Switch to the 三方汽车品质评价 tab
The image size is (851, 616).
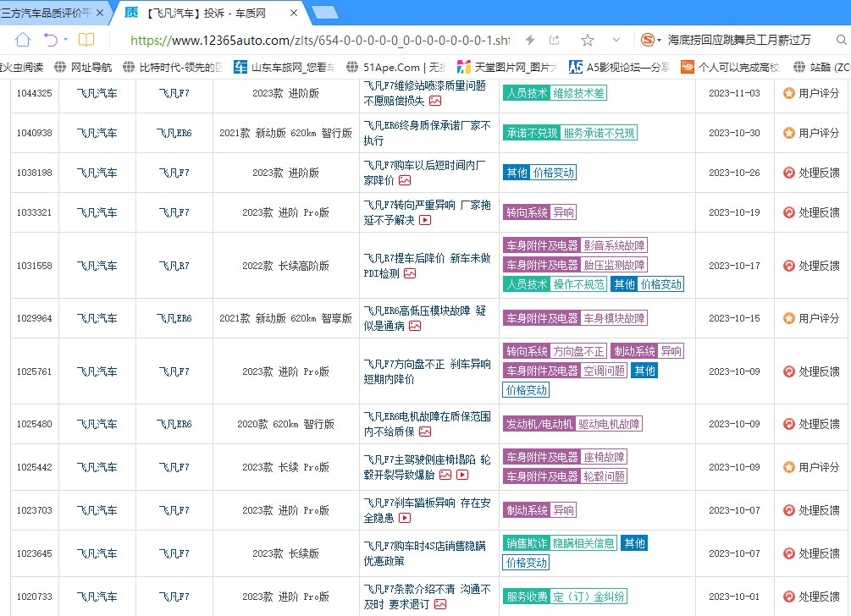46,13
